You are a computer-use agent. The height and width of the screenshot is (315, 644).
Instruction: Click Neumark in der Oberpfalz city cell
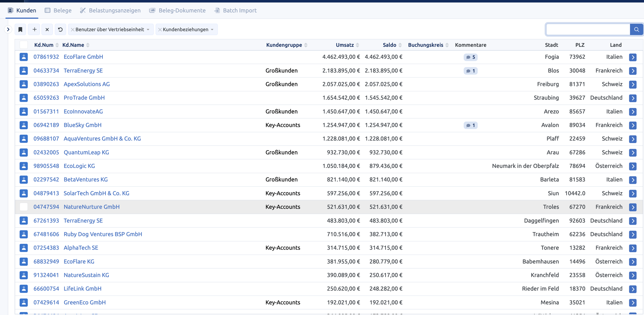525,166
